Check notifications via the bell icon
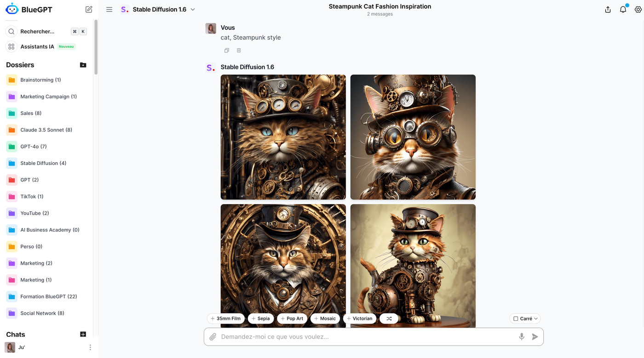 [623, 9]
